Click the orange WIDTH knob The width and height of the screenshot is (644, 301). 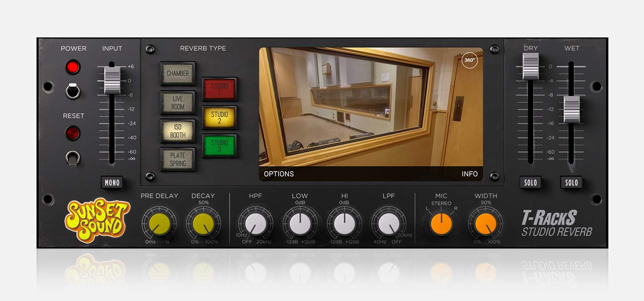[x=486, y=224]
